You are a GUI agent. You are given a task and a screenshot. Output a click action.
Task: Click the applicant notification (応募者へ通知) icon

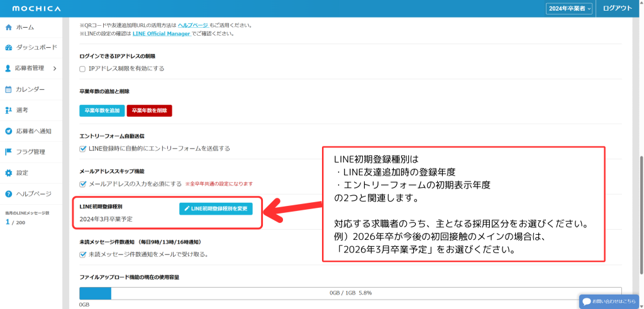coord(9,131)
